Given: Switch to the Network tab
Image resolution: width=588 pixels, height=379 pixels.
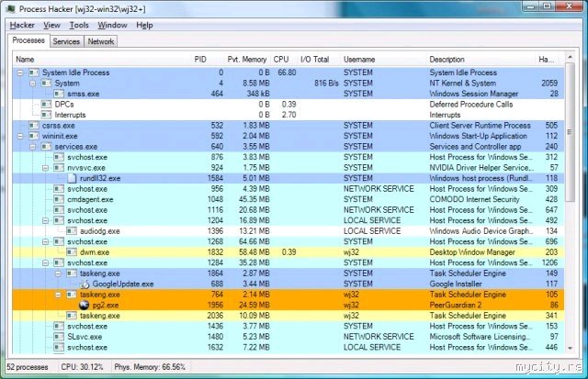Looking at the screenshot, I should pyautogui.click(x=100, y=41).
